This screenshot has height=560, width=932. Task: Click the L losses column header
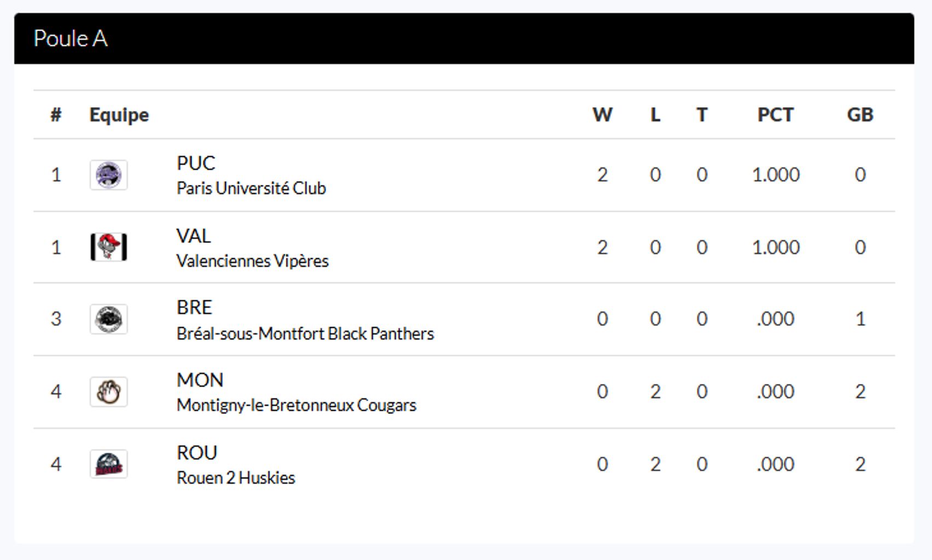[655, 115]
